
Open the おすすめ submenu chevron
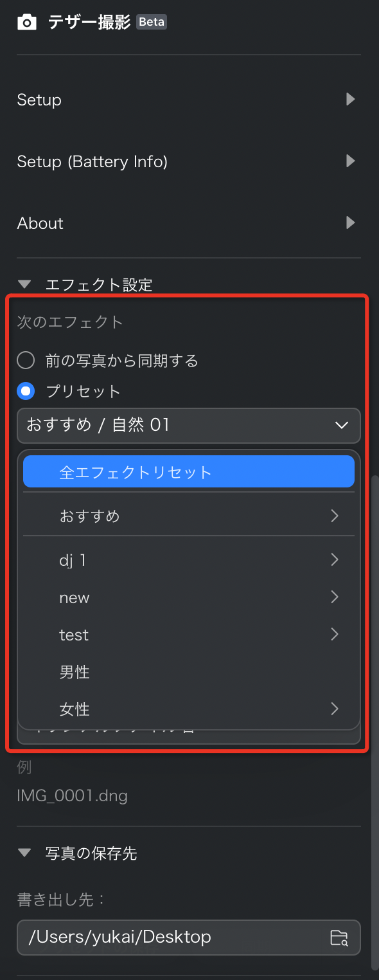tap(334, 516)
